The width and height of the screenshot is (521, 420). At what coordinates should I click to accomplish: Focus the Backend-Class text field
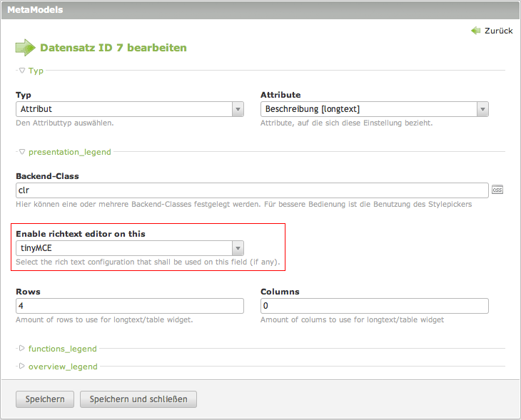(252, 190)
